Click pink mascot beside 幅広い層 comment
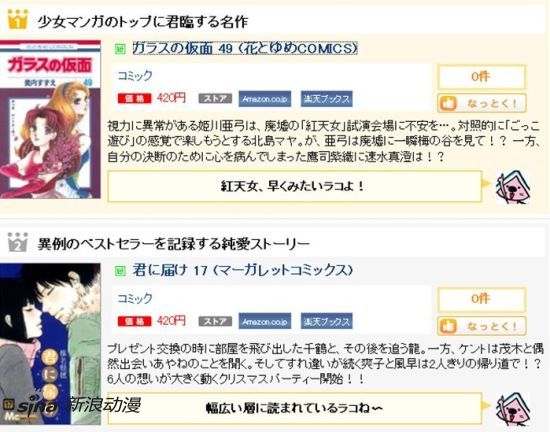Image resolution: width=550 pixels, height=432 pixels. click(x=513, y=409)
